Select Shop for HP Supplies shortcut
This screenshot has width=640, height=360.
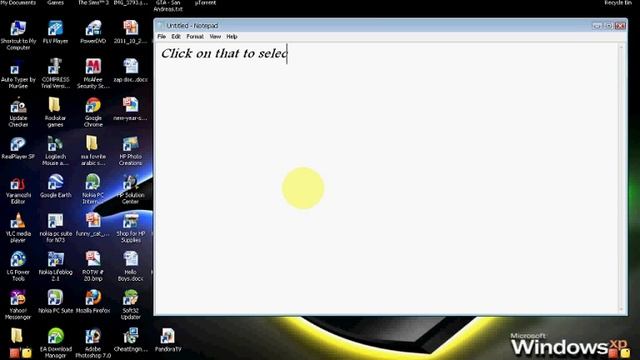click(131, 221)
